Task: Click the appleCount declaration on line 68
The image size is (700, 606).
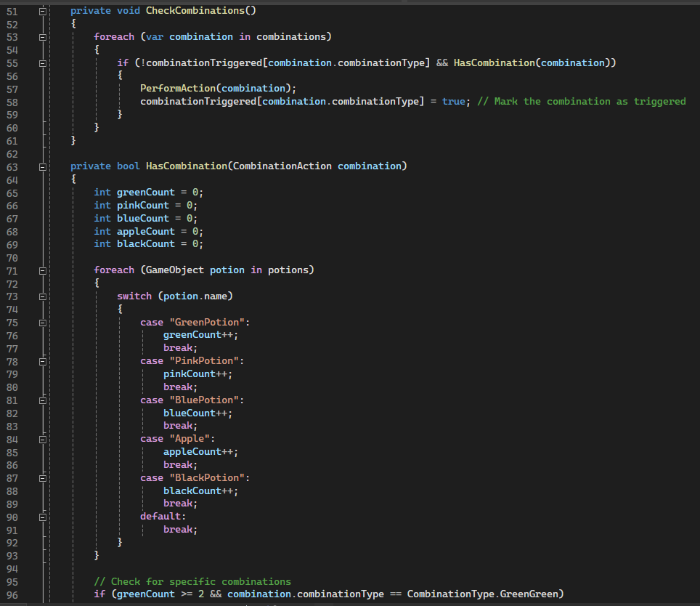Action: pos(145,231)
